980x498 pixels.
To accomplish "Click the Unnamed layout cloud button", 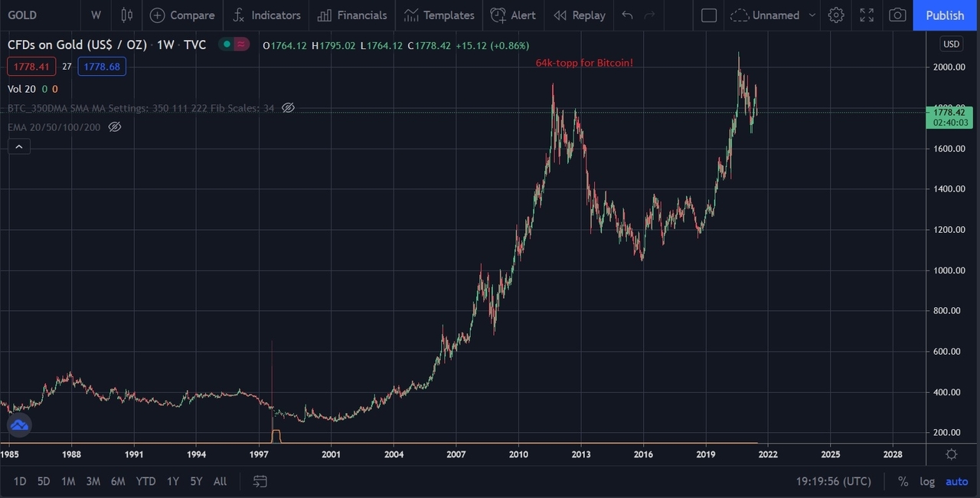I will (x=764, y=15).
